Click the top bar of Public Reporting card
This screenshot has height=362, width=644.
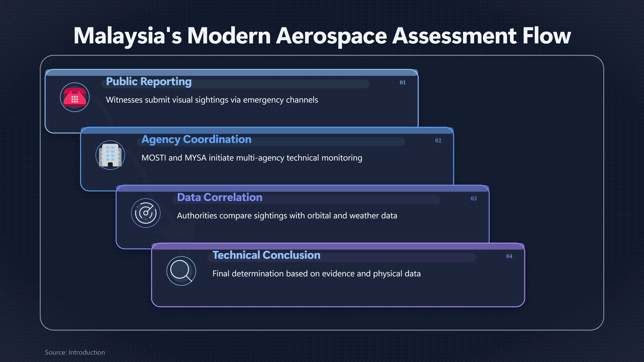tap(231, 73)
